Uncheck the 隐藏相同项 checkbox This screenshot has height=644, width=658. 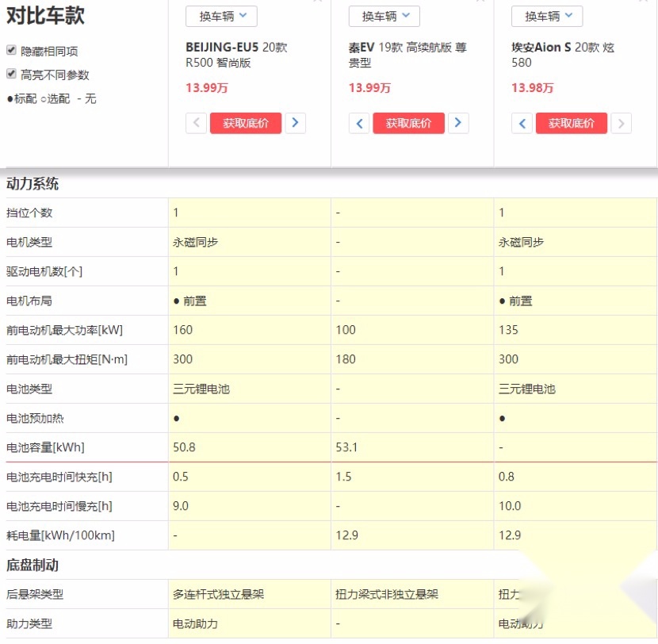pos(11,51)
